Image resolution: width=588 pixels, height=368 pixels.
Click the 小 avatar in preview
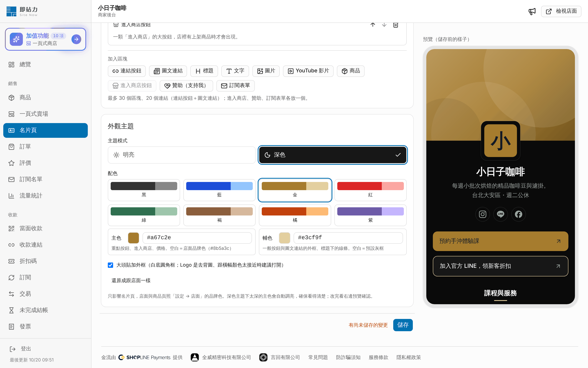(500, 140)
